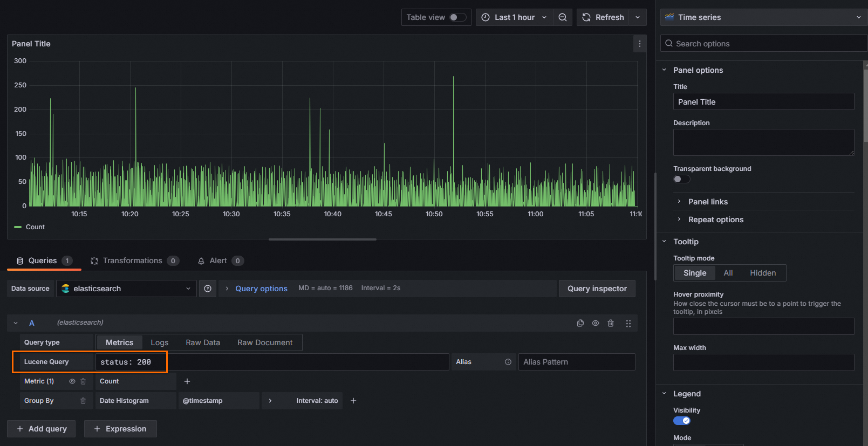Disable the Legend Visibility toggle
The image size is (868, 446).
tap(681, 421)
